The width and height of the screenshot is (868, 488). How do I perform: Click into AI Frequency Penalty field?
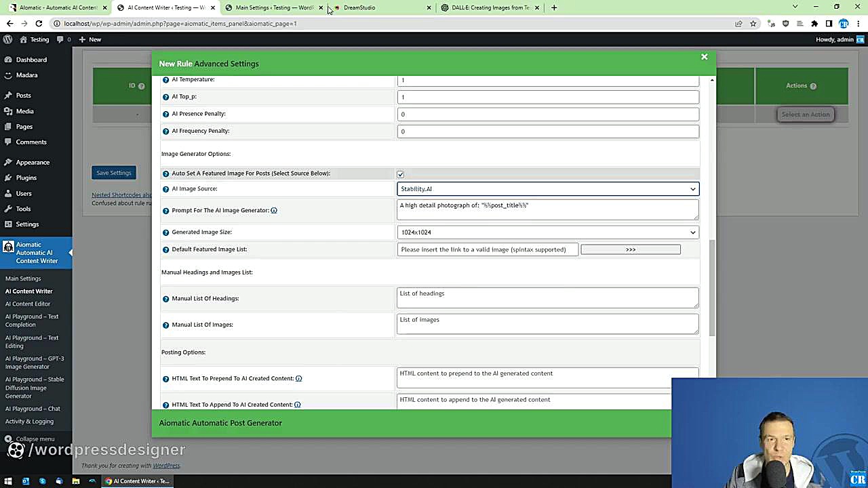coord(548,131)
